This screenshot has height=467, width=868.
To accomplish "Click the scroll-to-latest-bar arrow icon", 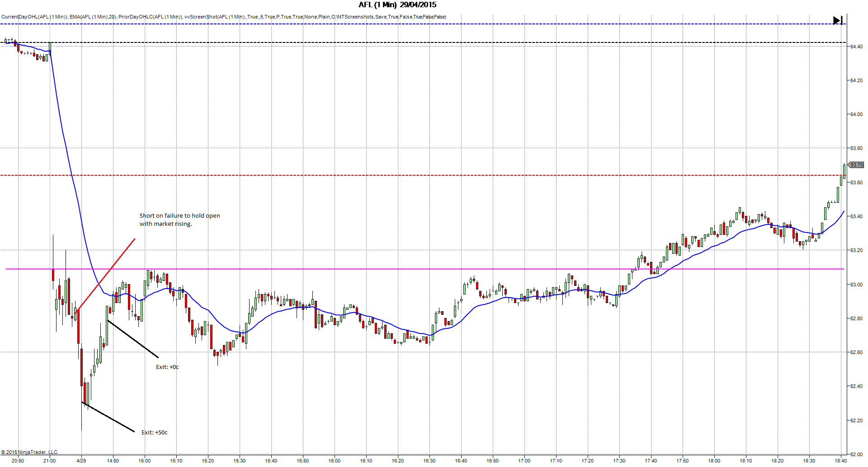I will click(x=838, y=20).
